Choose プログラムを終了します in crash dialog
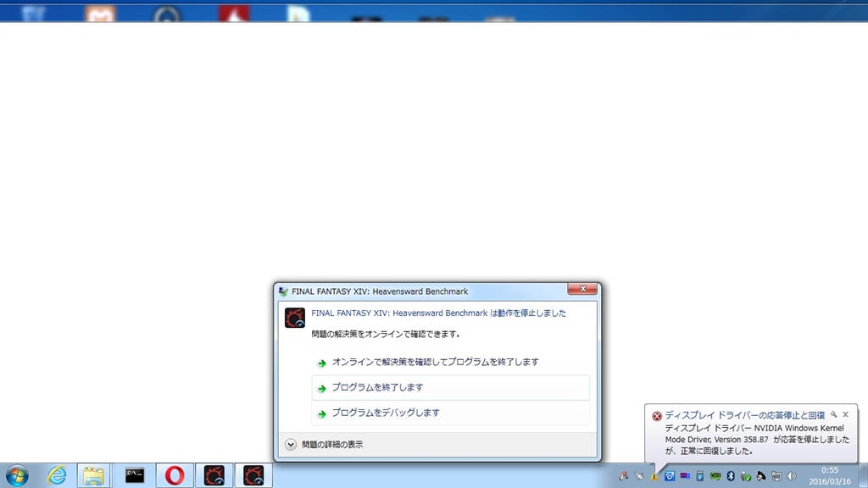This screenshot has width=868, height=488. (x=451, y=387)
